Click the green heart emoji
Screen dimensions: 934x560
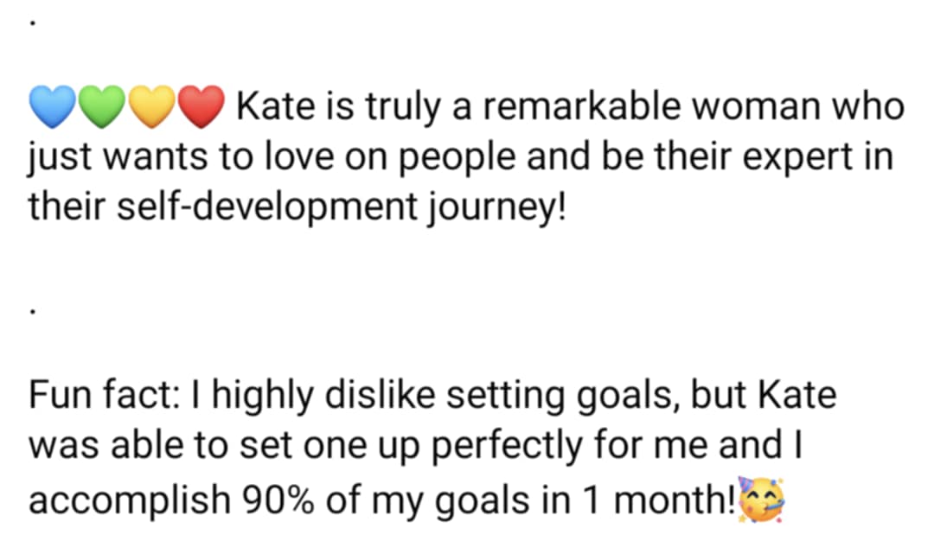[102, 106]
